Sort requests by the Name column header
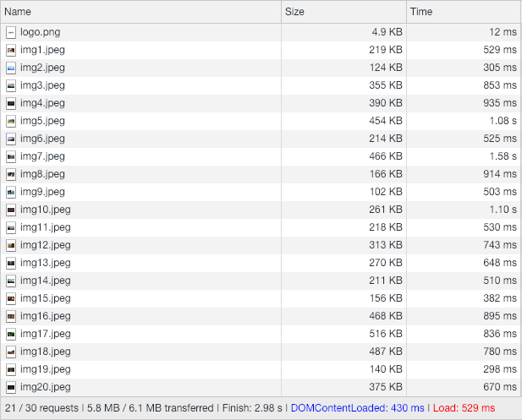The height and width of the screenshot is (420, 522). coord(19,12)
